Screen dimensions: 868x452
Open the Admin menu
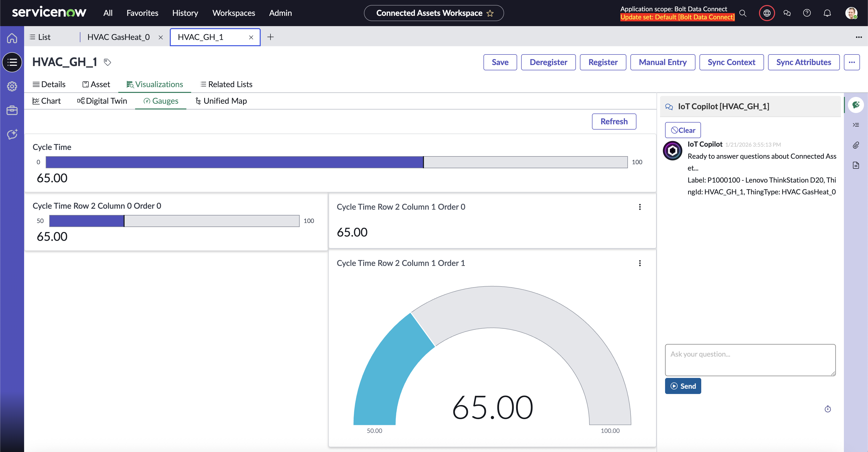[x=280, y=13]
